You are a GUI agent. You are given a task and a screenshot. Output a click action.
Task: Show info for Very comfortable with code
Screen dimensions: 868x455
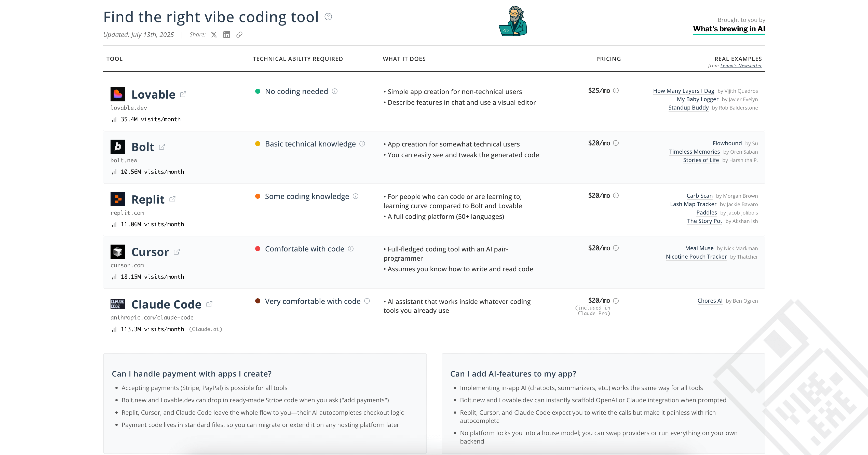click(367, 301)
